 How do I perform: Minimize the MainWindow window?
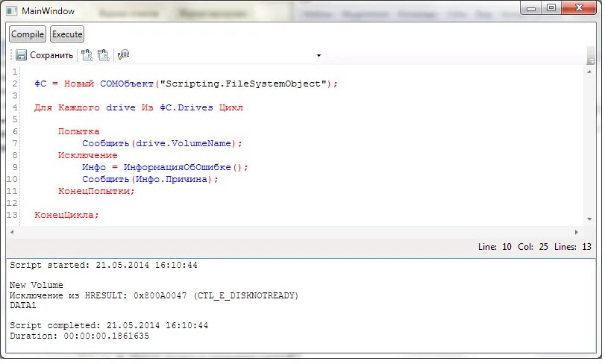(x=531, y=8)
